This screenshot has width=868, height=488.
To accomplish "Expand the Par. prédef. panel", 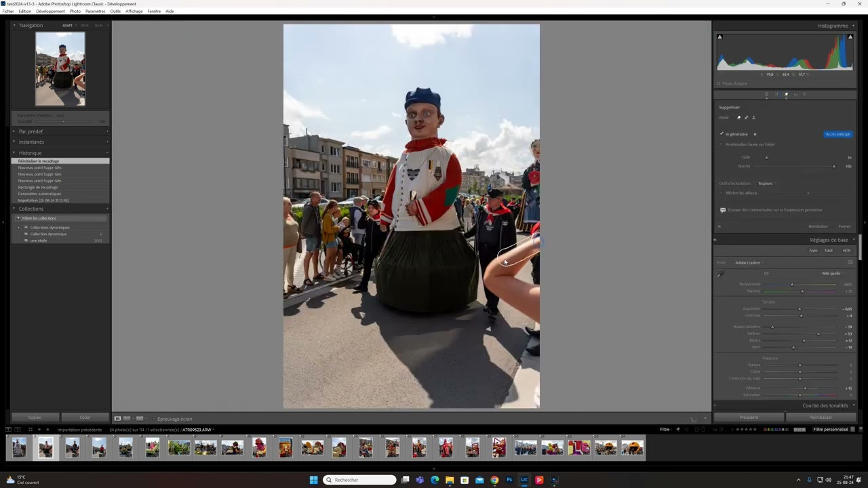I will [15, 131].
